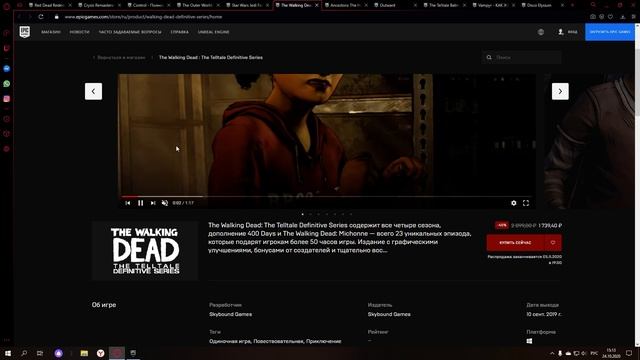Select the first carousel dot indicator

tap(302, 214)
